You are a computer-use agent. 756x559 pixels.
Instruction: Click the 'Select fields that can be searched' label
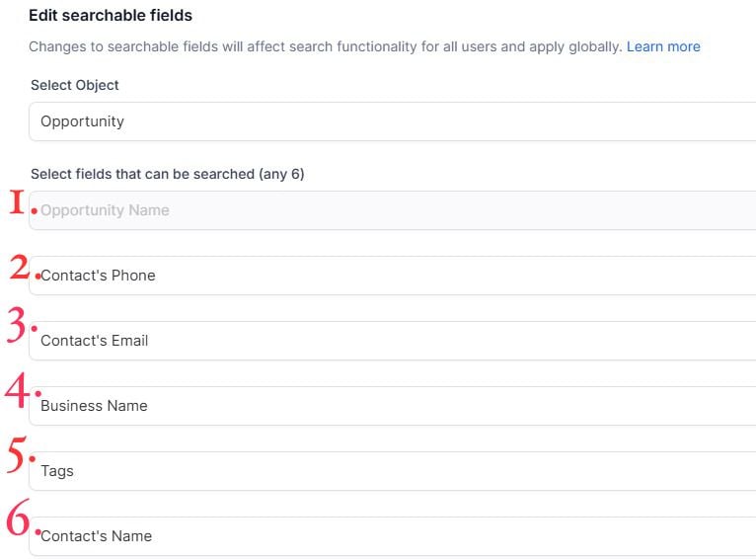[168, 174]
